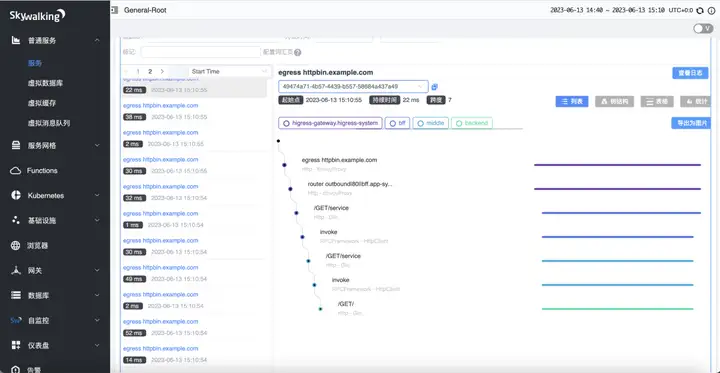This screenshot has width=720, height=373.
Task: Toggle the backend service chip
Action: tap(472, 123)
